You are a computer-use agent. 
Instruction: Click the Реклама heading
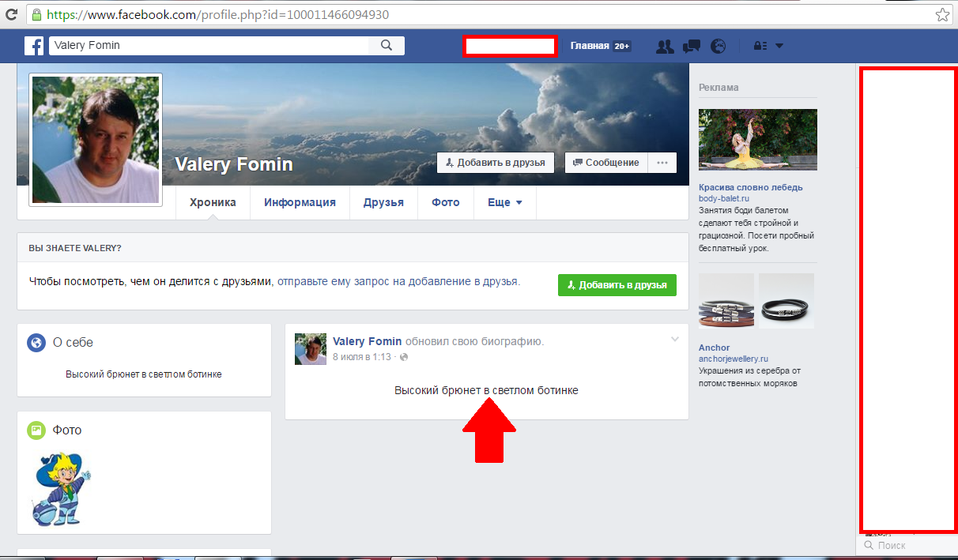coord(718,88)
